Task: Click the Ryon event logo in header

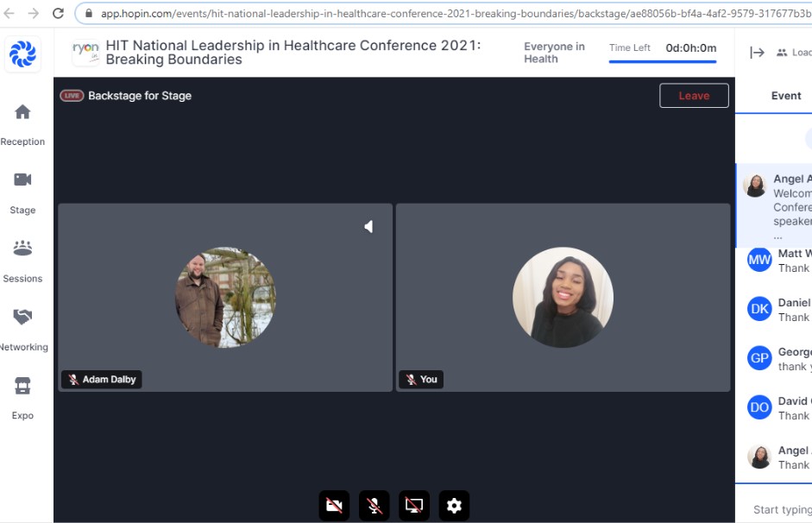Action: [x=85, y=53]
